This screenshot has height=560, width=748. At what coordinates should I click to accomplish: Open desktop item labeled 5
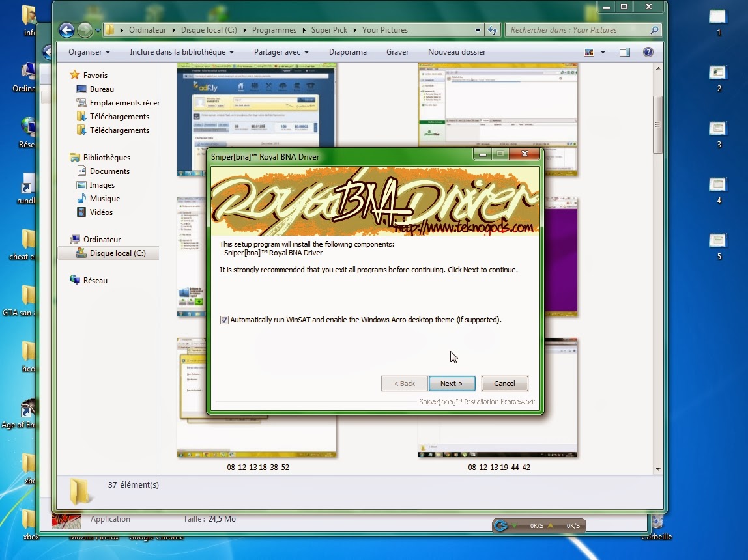[718, 246]
